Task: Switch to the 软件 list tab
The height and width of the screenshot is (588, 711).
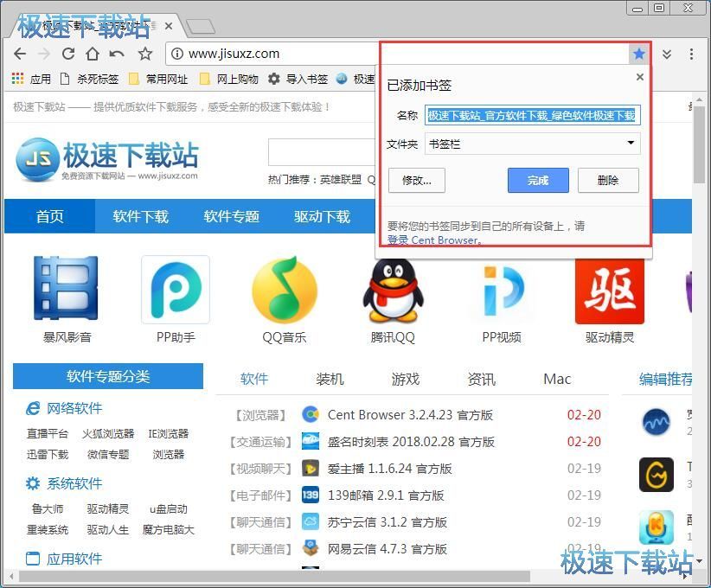Action: coord(254,379)
